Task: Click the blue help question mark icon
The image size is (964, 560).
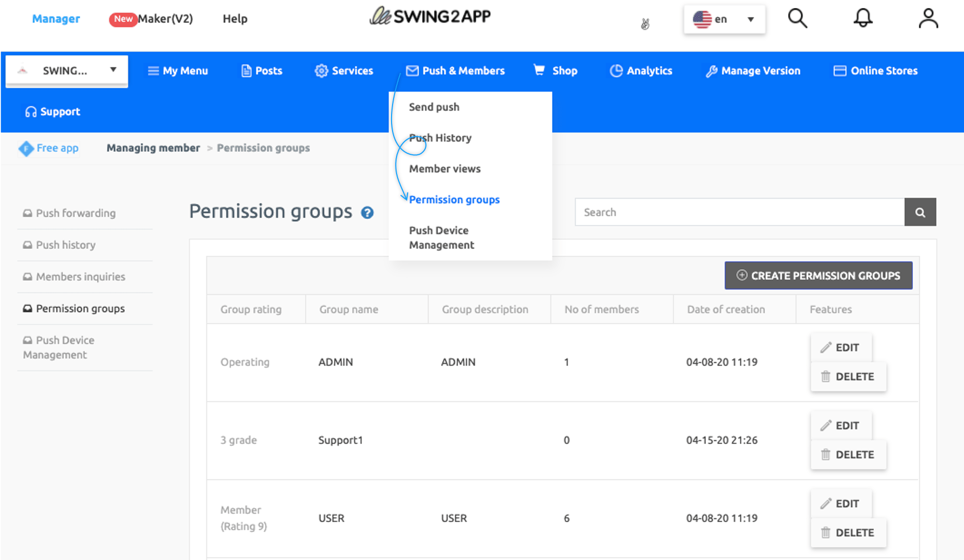Action: coord(367,213)
